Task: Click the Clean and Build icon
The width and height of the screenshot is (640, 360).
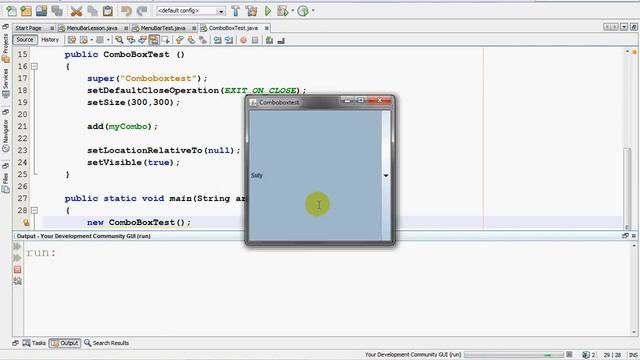Action: click(x=251, y=11)
